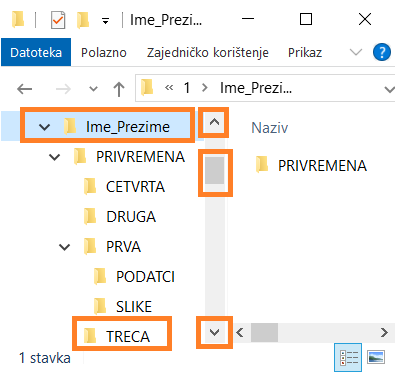Collapse the PRVA folder tree node
The image size is (396, 373).
click(x=64, y=247)
